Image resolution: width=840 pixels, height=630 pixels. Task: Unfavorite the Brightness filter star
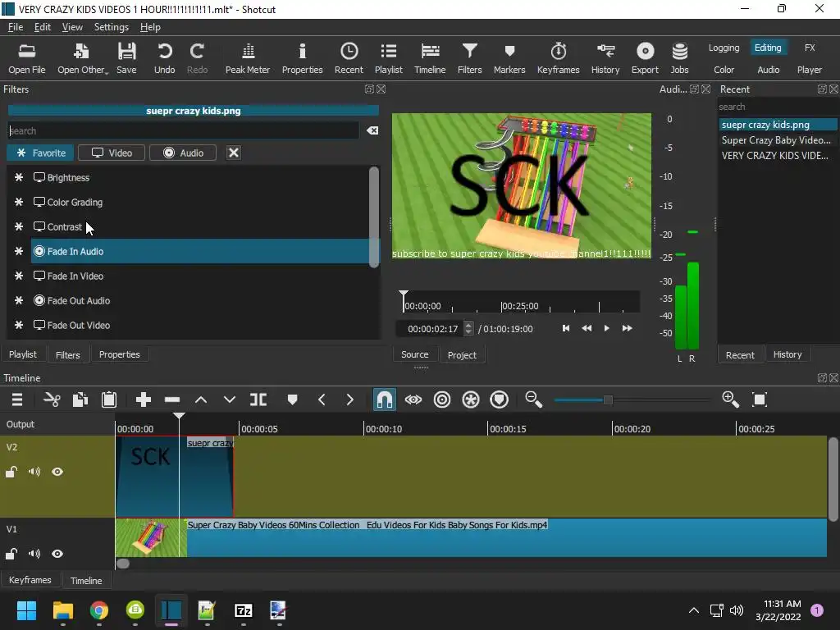19,177
